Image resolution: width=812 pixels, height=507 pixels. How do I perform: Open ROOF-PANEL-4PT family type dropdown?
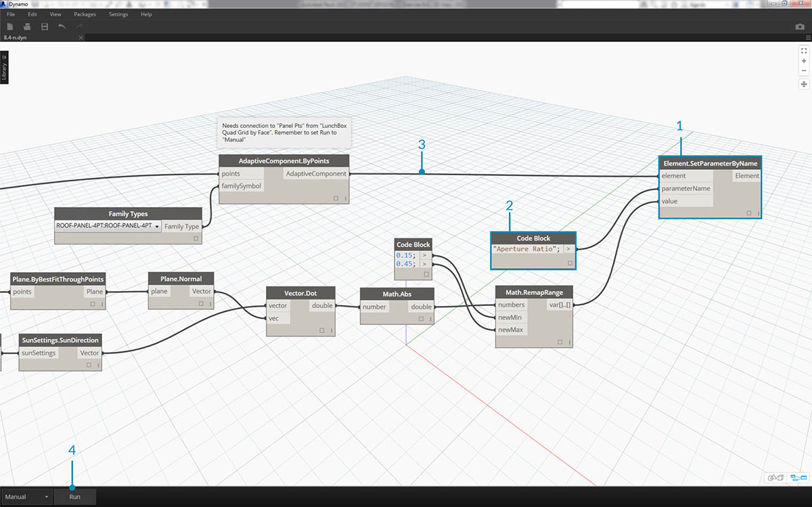click(x=157, y=226)
